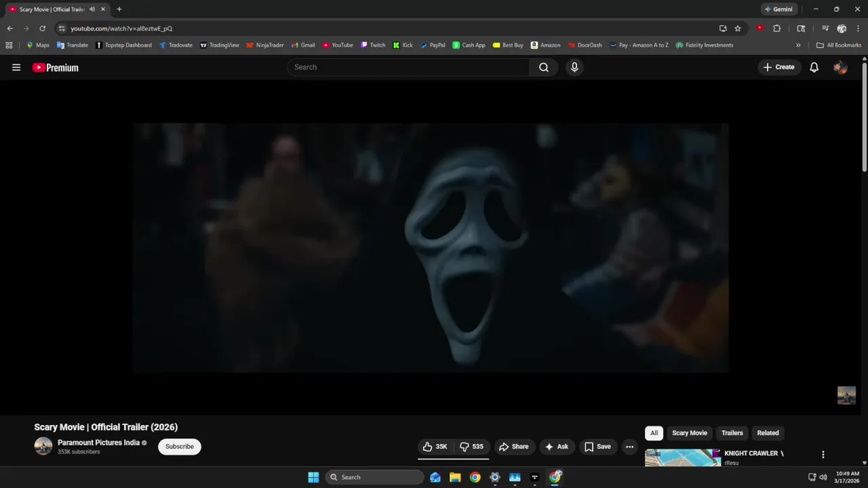The height and width of the screenshot is (488, 868).
Task: Reload the YouTube page
Action: point(42,28)
